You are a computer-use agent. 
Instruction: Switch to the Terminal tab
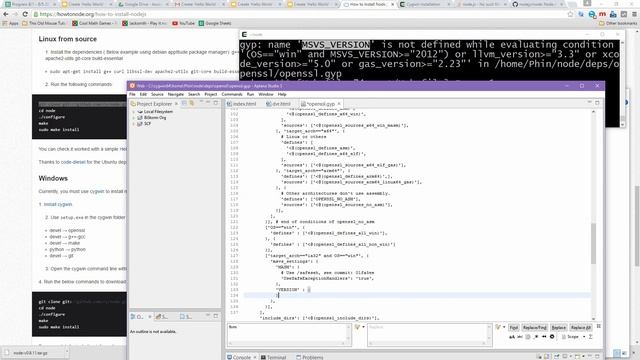pyautogui.click(x=273, y=357)
